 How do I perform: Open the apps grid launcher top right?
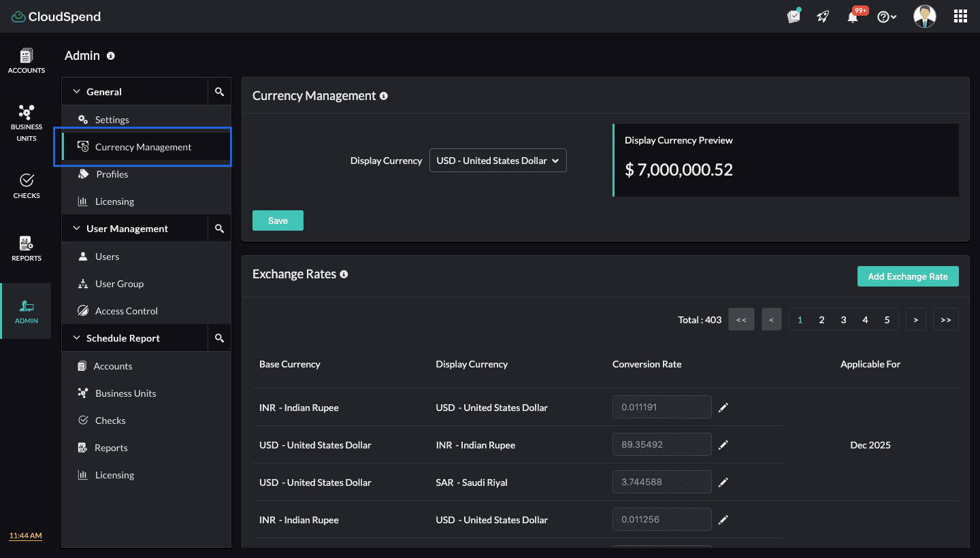point(960,16)
